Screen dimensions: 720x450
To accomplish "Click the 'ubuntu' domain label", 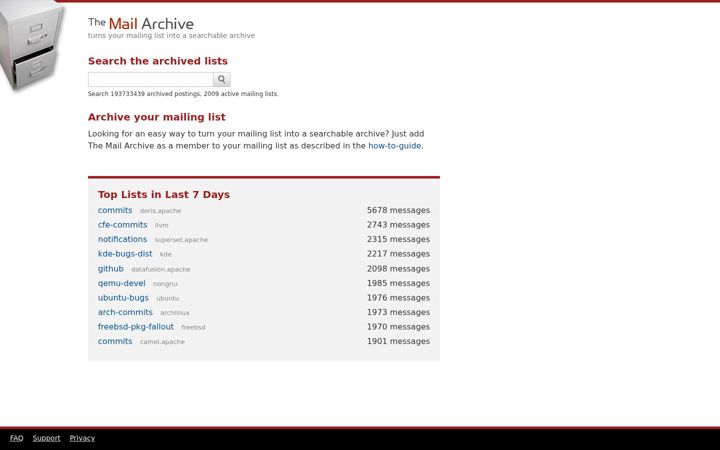I will click(x=168, y=298).
